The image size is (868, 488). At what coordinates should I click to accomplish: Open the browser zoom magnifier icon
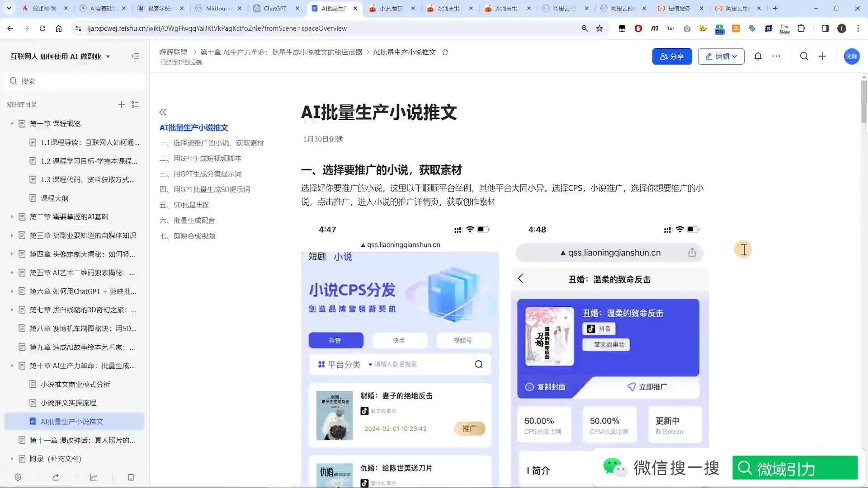coord(585,28)
